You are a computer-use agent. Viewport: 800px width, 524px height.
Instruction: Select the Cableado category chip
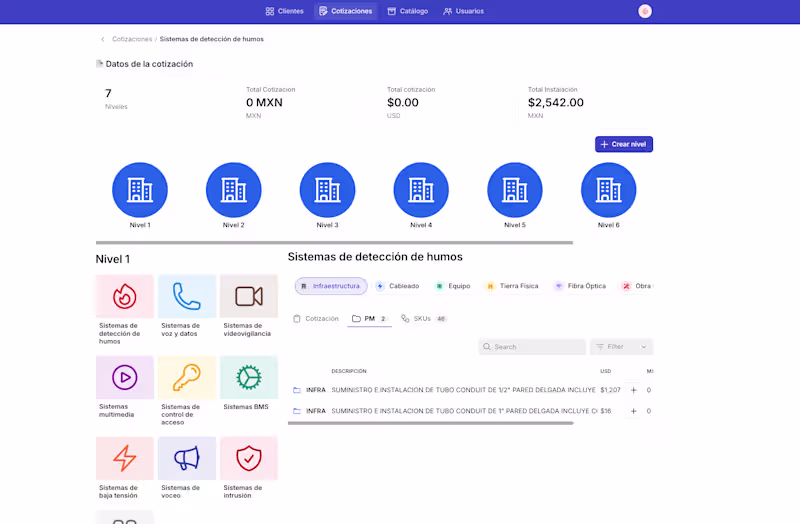tap(398, 286)
